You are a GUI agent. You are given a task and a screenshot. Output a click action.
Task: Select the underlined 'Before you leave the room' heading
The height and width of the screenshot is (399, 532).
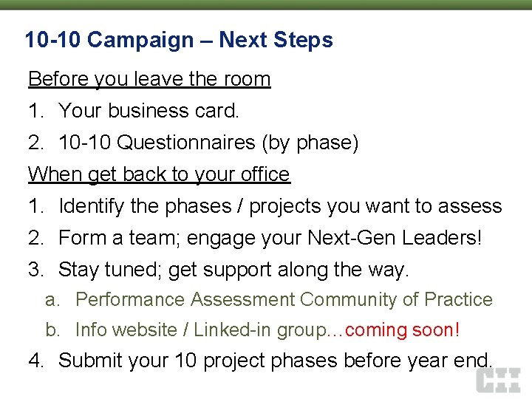(149, 79)
